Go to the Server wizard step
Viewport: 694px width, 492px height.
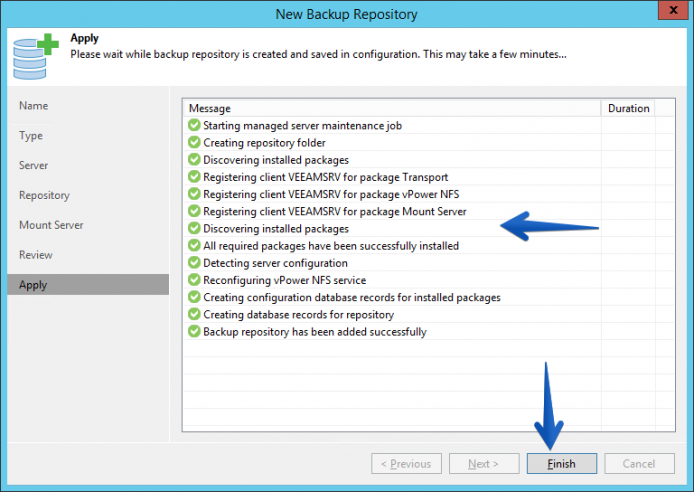34,165
